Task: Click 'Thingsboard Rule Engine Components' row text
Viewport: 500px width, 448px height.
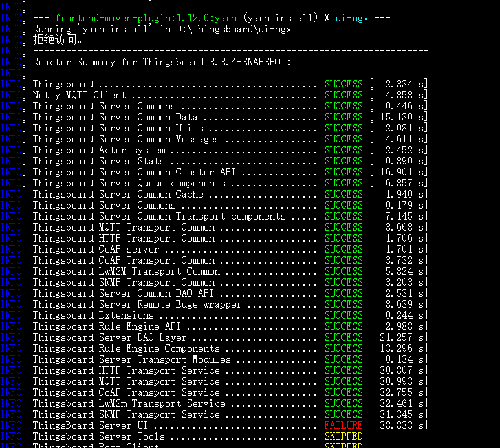Action: point(127,348)
